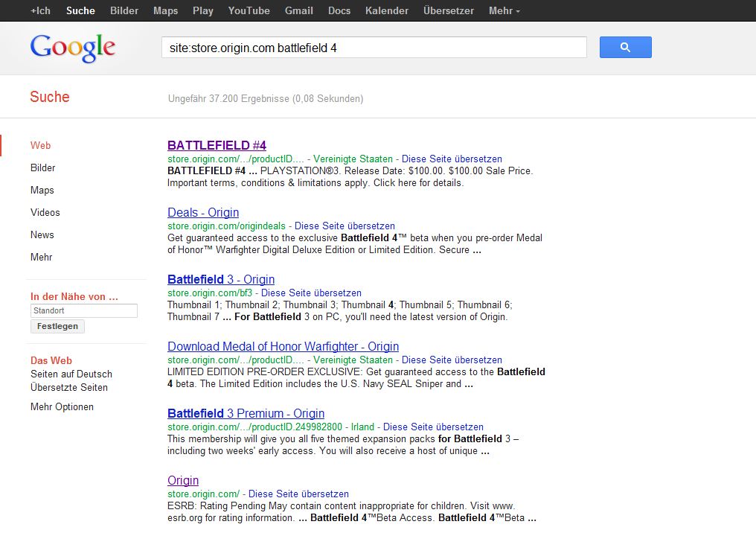756x533 pixels.
Task: Open Download Medal of Honor Warfighter result
Action: [x=283, y=346]
